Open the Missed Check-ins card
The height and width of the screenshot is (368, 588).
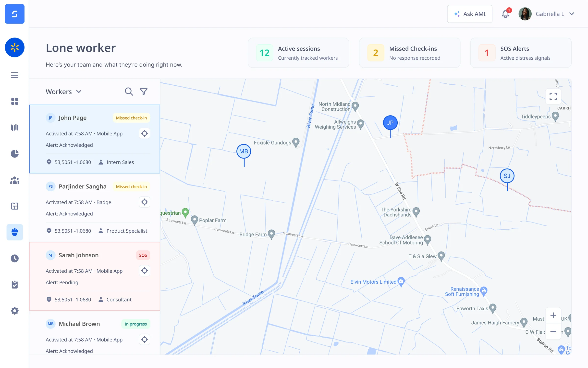pyautogui.click(x=410, y=53)
